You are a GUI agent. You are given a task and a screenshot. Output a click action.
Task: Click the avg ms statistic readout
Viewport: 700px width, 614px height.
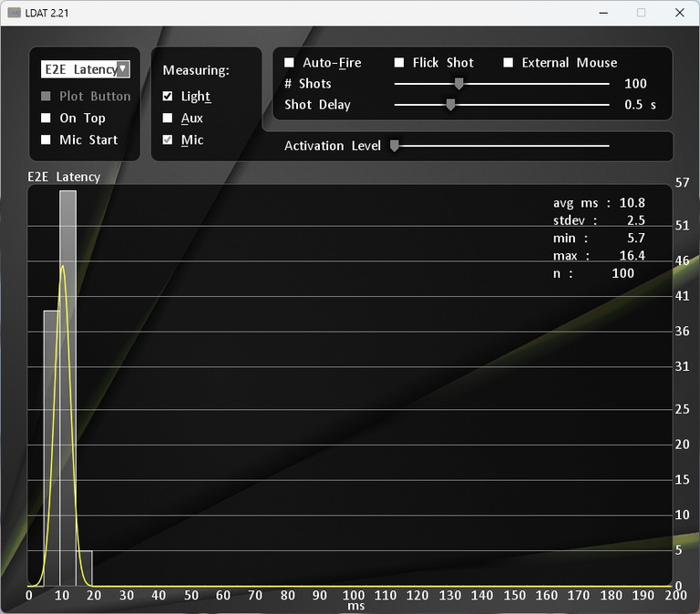599,203
